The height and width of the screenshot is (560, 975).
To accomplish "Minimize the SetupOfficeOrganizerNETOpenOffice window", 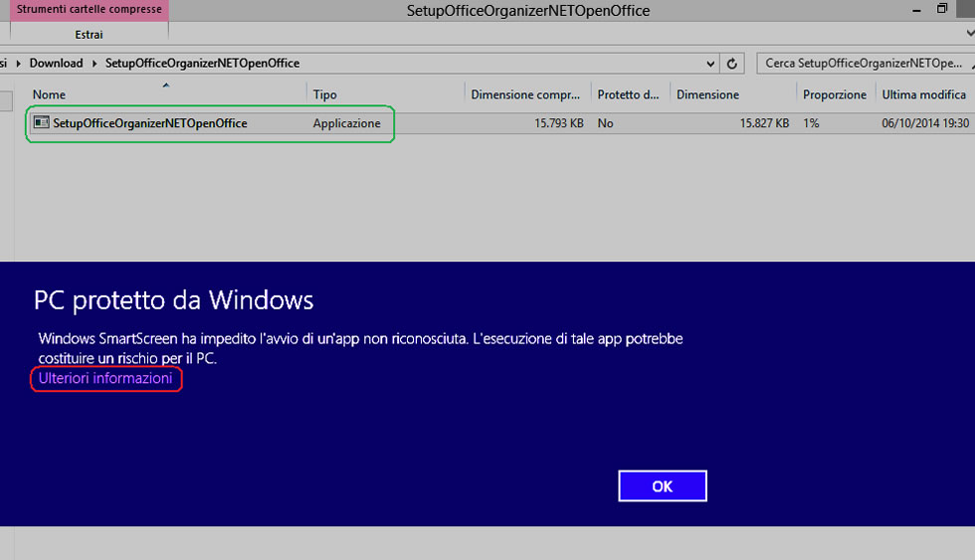I will click(x=916, y=10).
